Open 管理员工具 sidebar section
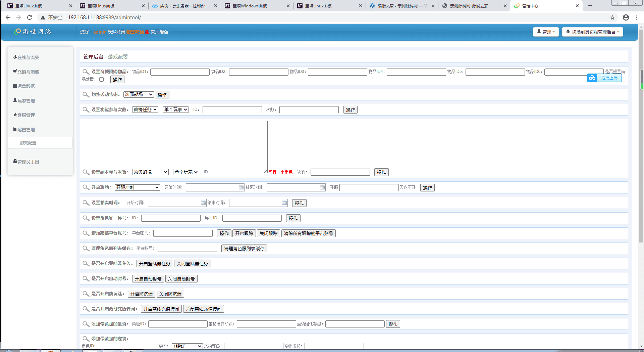The height and width of the screenshot is (352, 644). coord(26,162)
